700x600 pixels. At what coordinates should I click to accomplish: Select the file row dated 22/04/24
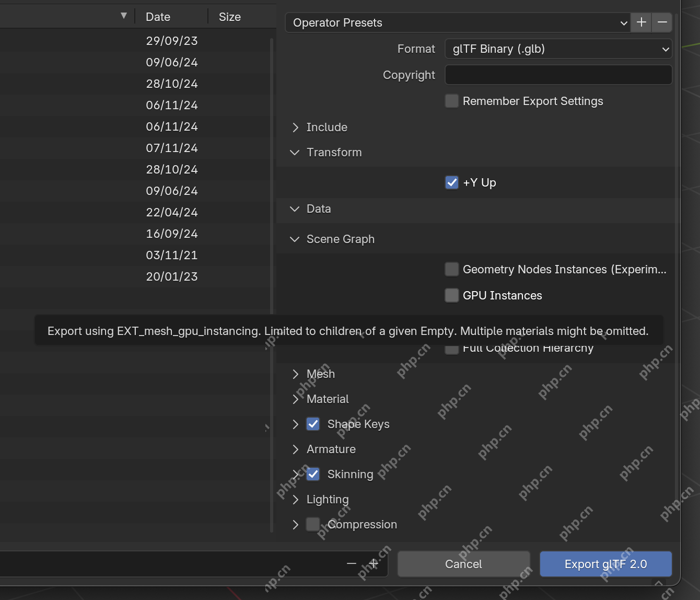pos(135,212)
